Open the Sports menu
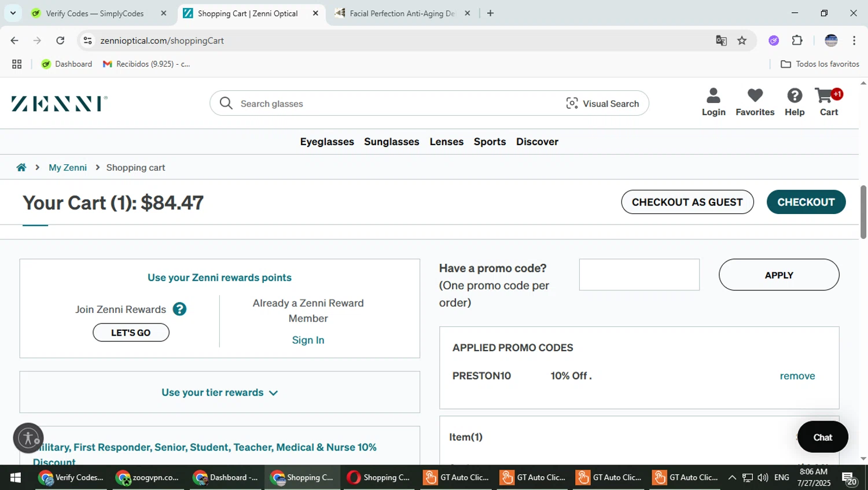The width and height of the screenshot is (868, 490). click(490, 142)
